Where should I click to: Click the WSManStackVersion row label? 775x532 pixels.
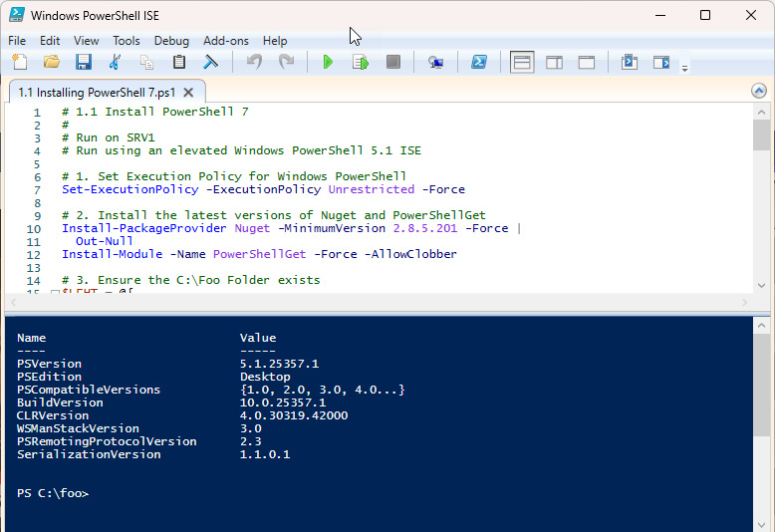click(x=78, y=428)
